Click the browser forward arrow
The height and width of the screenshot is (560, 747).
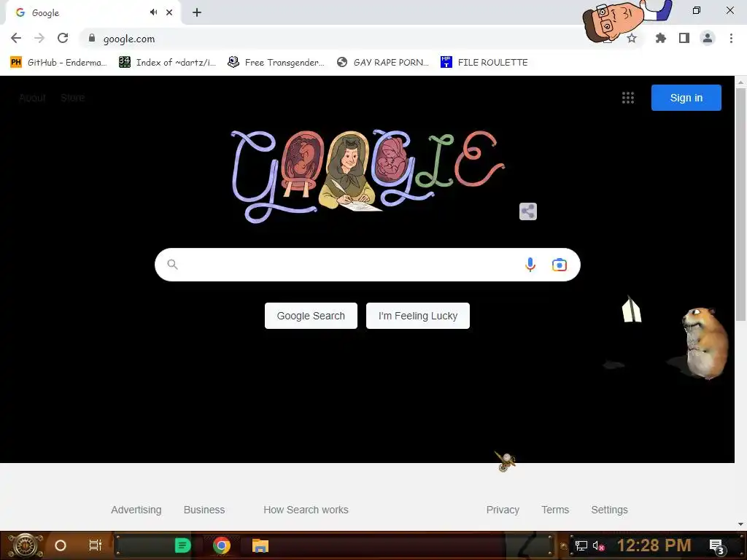coord(39,38)
